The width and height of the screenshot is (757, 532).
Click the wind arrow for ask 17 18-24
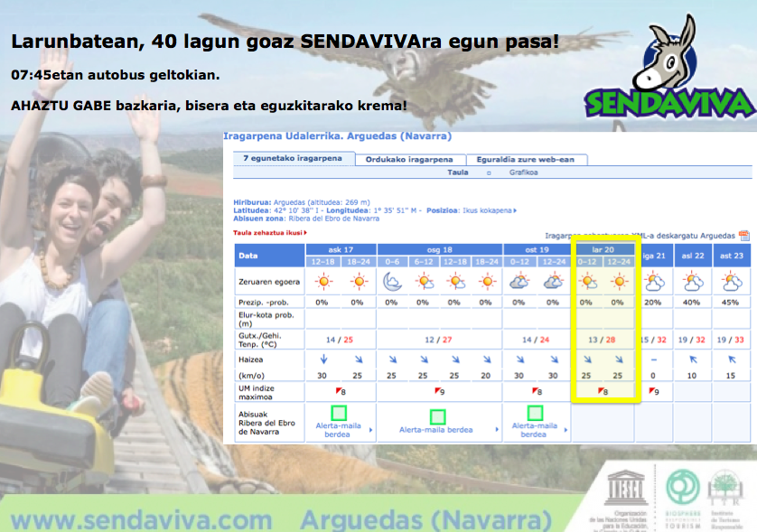(x=359, y=359)
